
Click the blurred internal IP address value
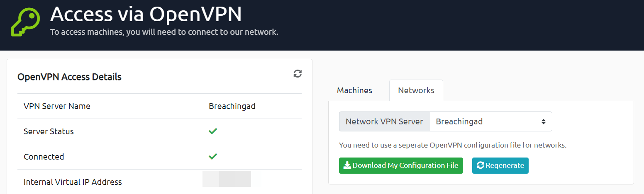click(227, 179)
